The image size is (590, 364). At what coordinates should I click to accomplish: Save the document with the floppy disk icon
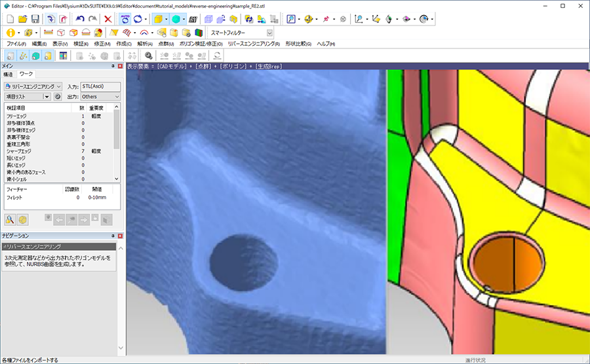click(35, 19)
